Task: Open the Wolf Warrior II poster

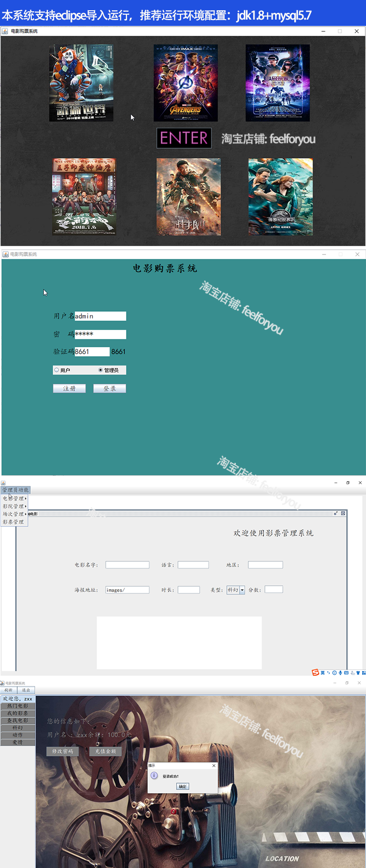Action: point(189,197)
